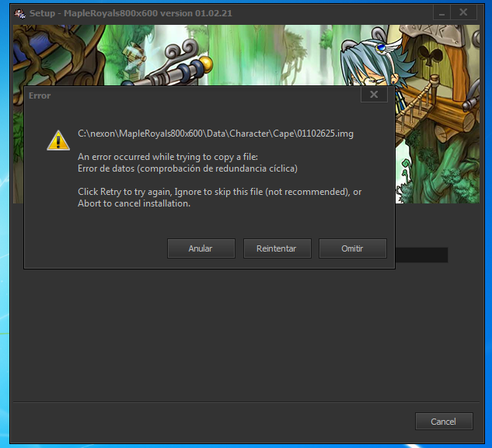Close the Error dialog with X
492x448 pixels.
pyautogui.click(x=374, y=95)
